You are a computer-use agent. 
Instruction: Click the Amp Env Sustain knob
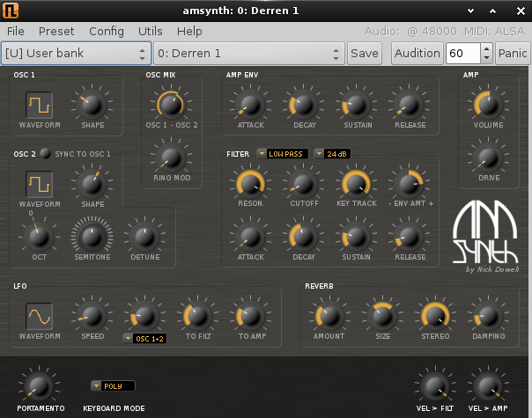[356, 105]
